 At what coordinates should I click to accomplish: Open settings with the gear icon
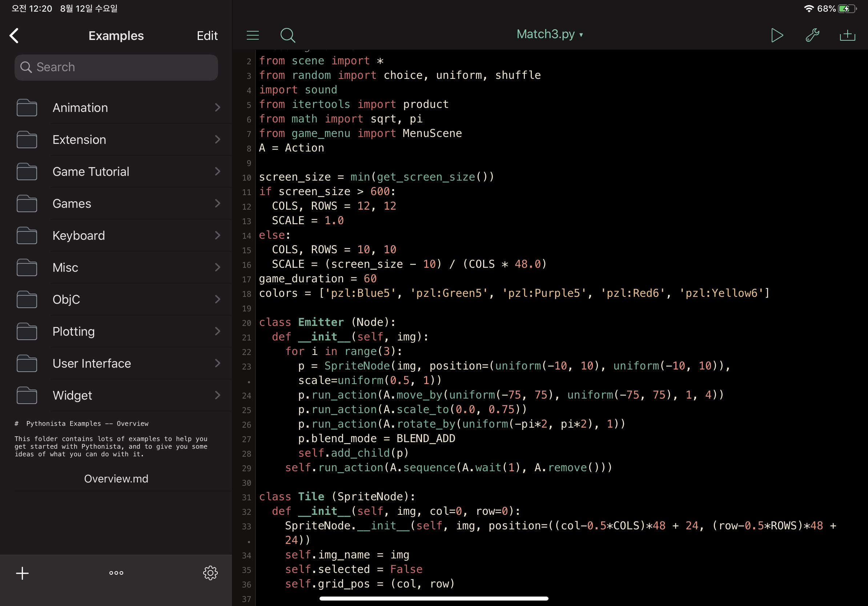[x=210, y=573]
